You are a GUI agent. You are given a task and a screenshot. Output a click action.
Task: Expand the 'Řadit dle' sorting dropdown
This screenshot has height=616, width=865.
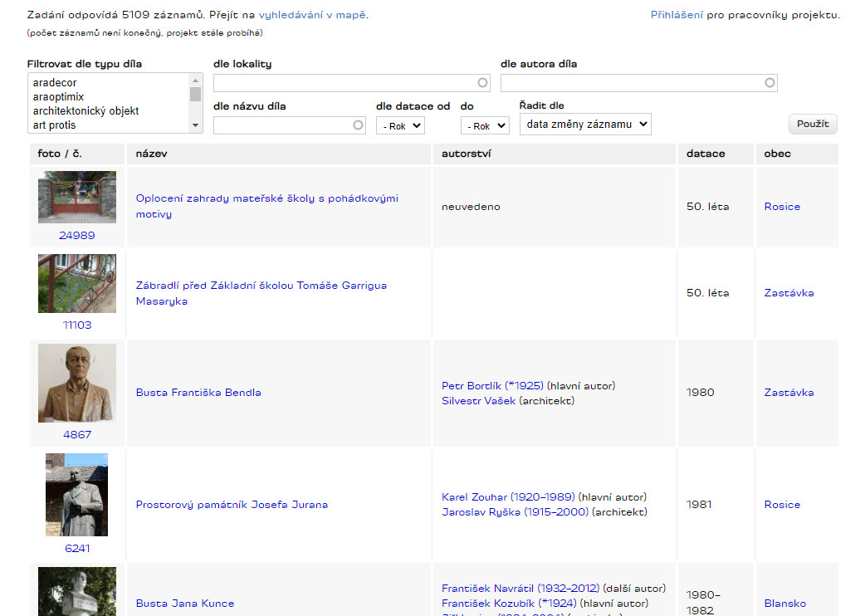pyautogui.click(x=585, y=125)
